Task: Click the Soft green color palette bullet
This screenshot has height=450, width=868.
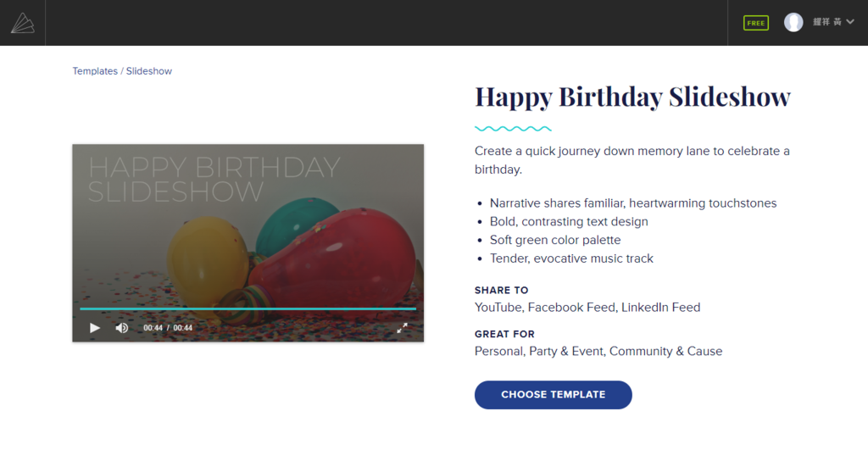Action: click(x=555, y=240)
